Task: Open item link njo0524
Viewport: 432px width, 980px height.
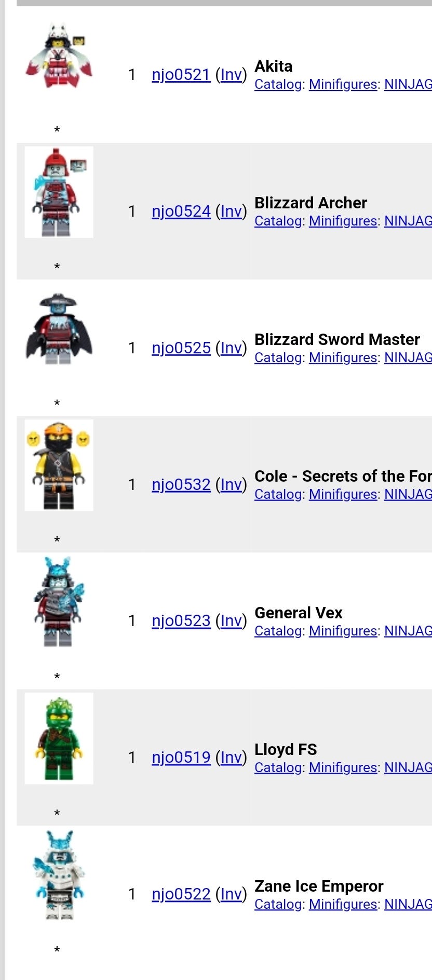Action: [181, 211]
